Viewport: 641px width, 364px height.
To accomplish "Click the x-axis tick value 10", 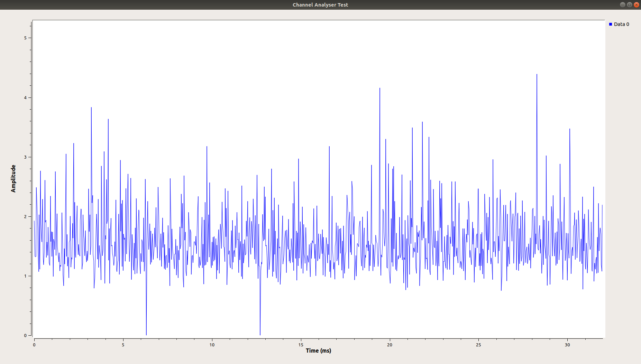I will pos(212,345).
